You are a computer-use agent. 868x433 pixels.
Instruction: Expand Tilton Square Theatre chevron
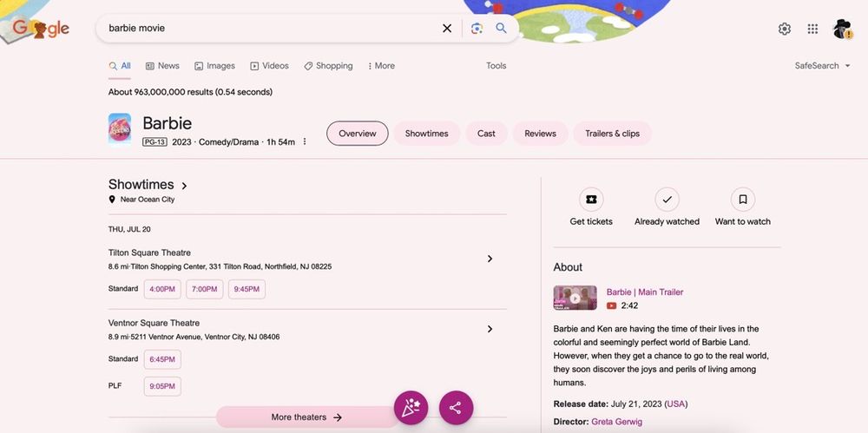click(490, 259)
